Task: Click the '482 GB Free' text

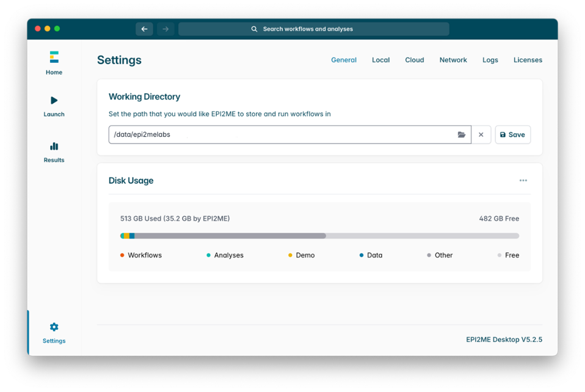Action: click(499, 219)
